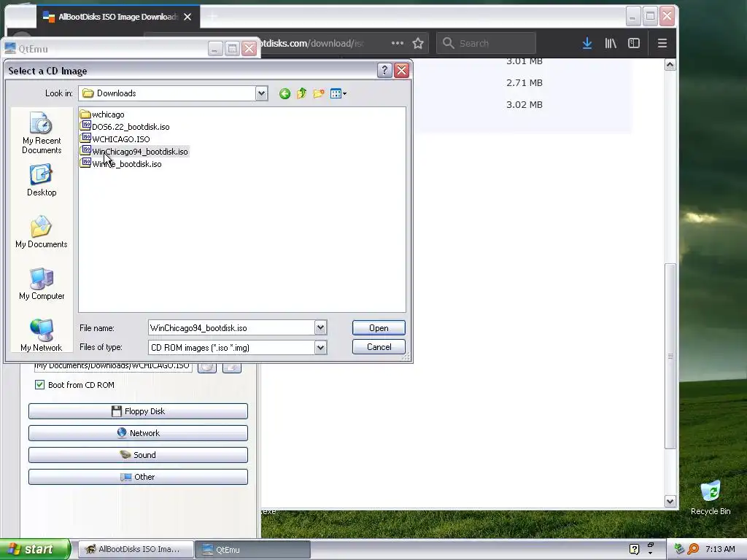
Task: Close AllBootDisks browser tab
Action: pos(187,17)
